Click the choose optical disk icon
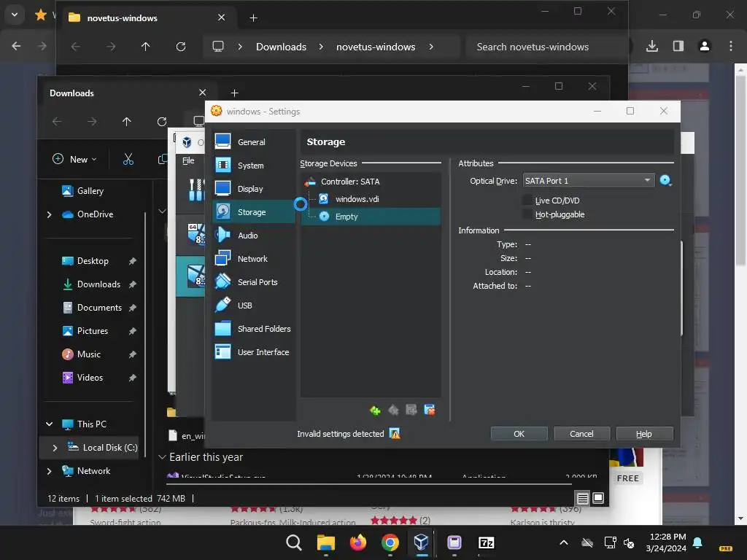 (665, 181)
